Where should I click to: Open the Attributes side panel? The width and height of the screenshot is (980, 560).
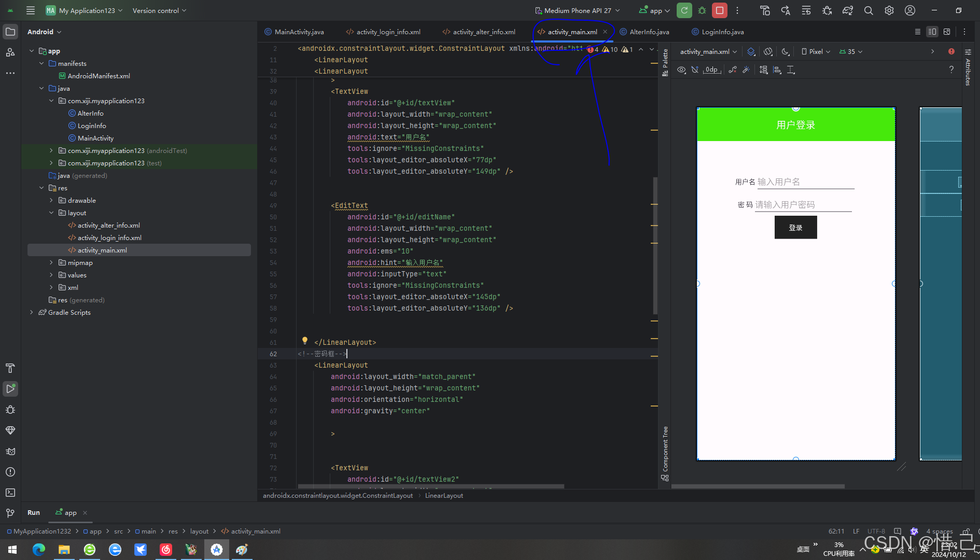click(968, 67)
